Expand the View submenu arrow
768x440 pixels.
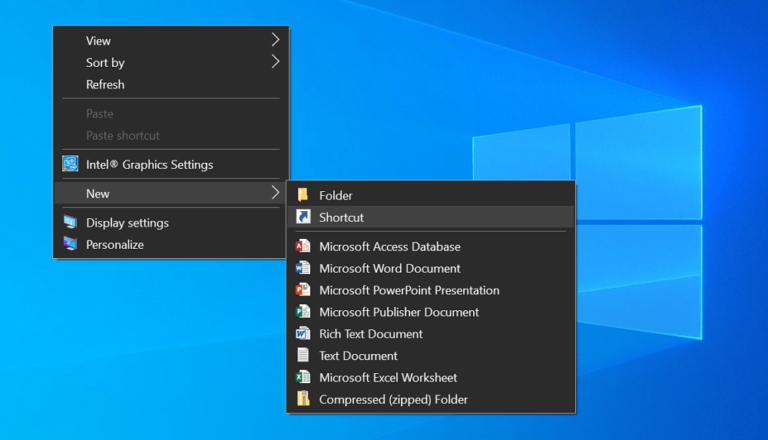[x=275, y=40]
